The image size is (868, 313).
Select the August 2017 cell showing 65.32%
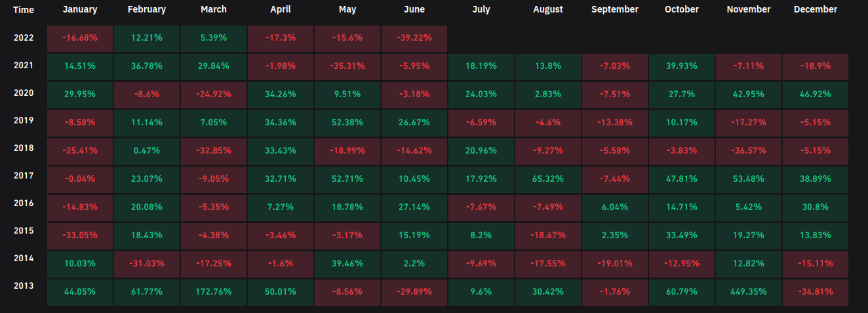pyautogui.click(x=547, y=179)
